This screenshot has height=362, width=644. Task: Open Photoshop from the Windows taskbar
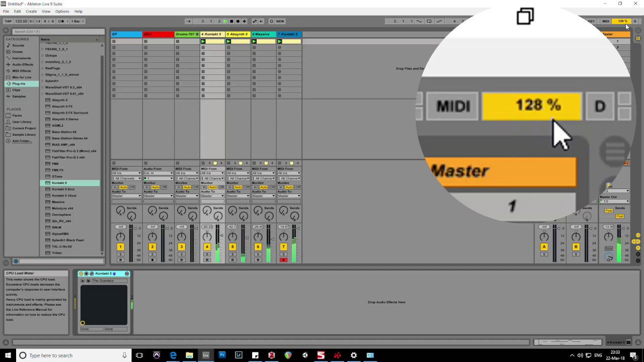[222, 355]
